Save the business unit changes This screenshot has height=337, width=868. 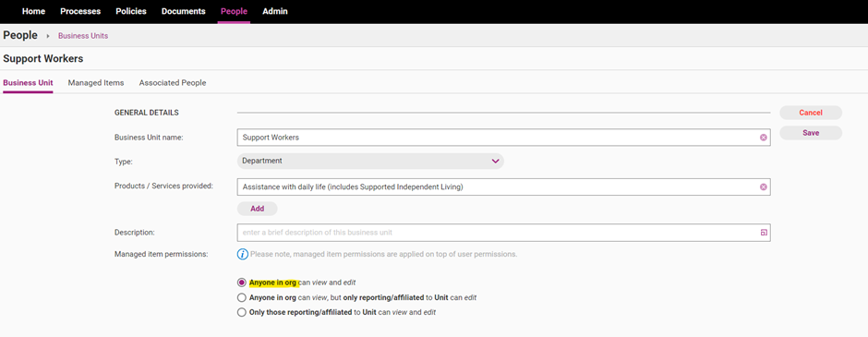point(811,133)
